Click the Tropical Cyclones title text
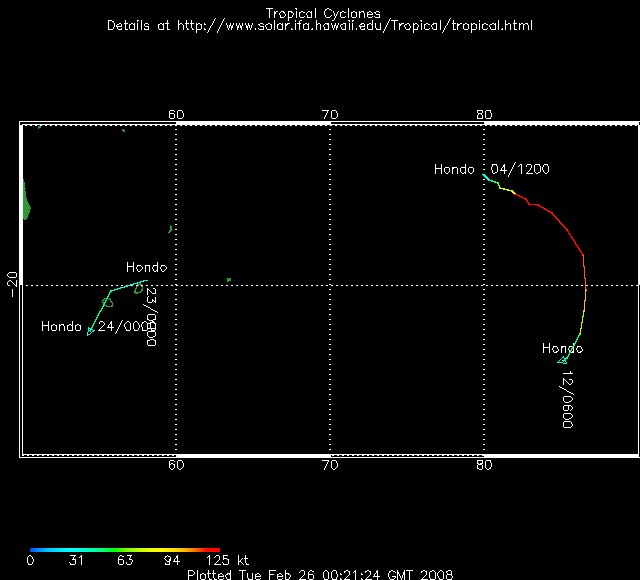 tap(322, 13)
